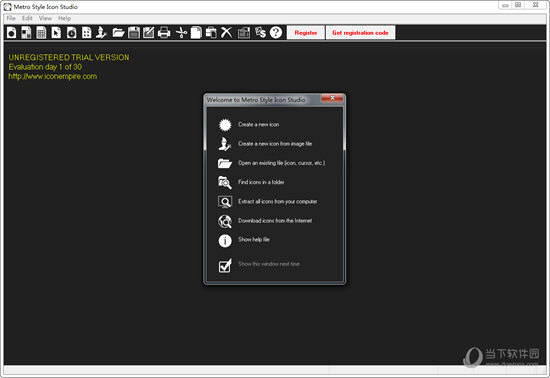Click the Show this window next time label
This screenshot has width=550, height=378.
269,264
